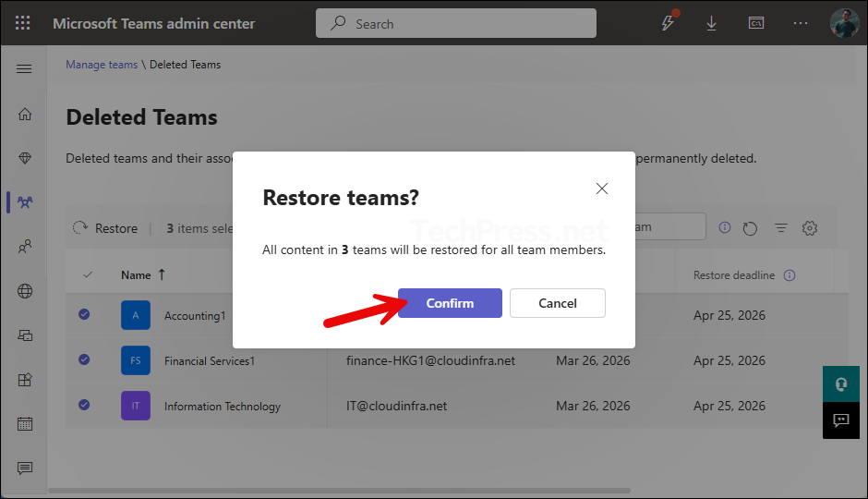Image resolution: width=868 pixels, height=499 pixels.
Task: Toggle the select-all checkmark in header row
Action: click(88, 274)
